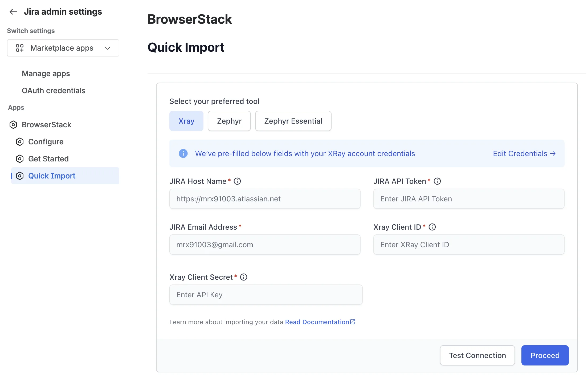This screenshot has width=588, height=382.
Task: Open Manage apps in the sidebar
Action: [x=46, y=74]
